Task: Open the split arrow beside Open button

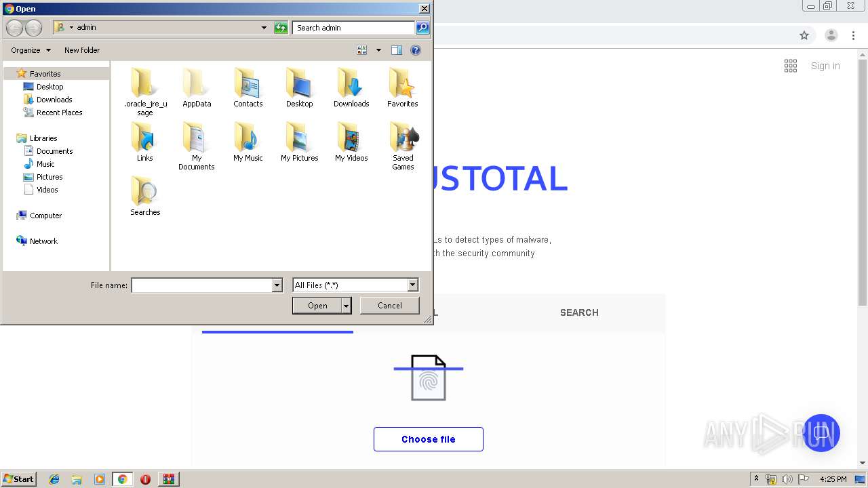Action: pos(347,306)
